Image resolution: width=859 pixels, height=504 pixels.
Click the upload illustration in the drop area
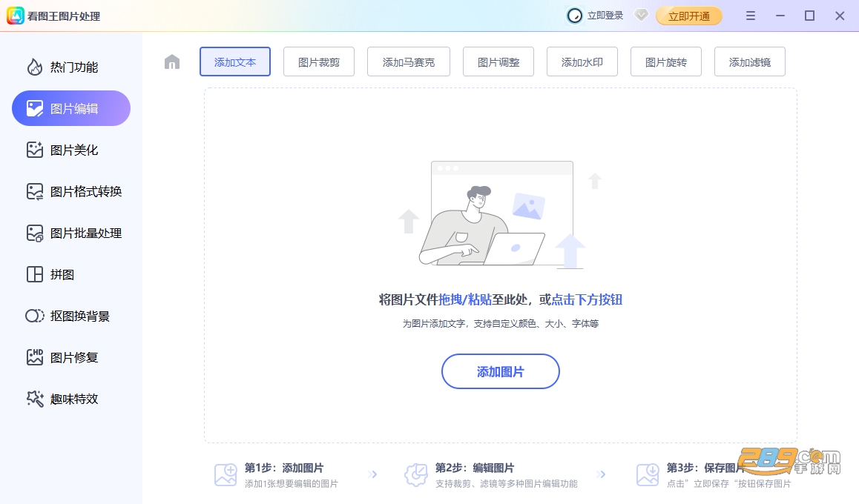(500, 214)
